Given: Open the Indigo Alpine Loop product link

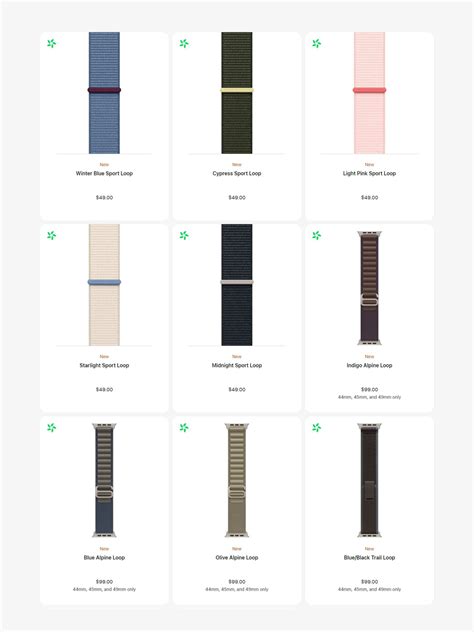Looking at the screenshot, I should [370, 366].
